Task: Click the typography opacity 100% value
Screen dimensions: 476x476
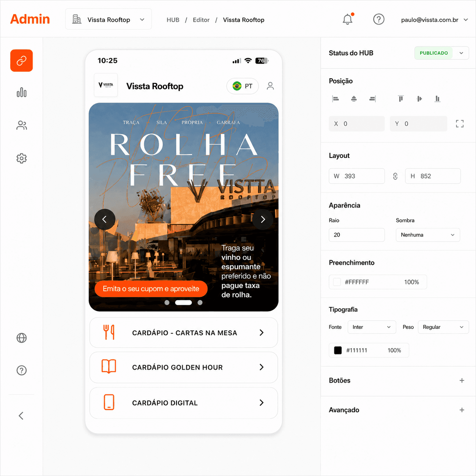Action: point(394,350)
